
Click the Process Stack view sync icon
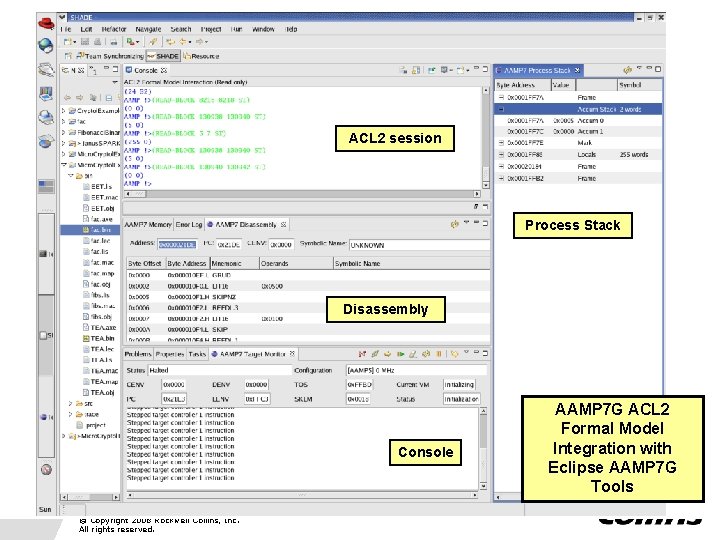[x=627, y=70]
